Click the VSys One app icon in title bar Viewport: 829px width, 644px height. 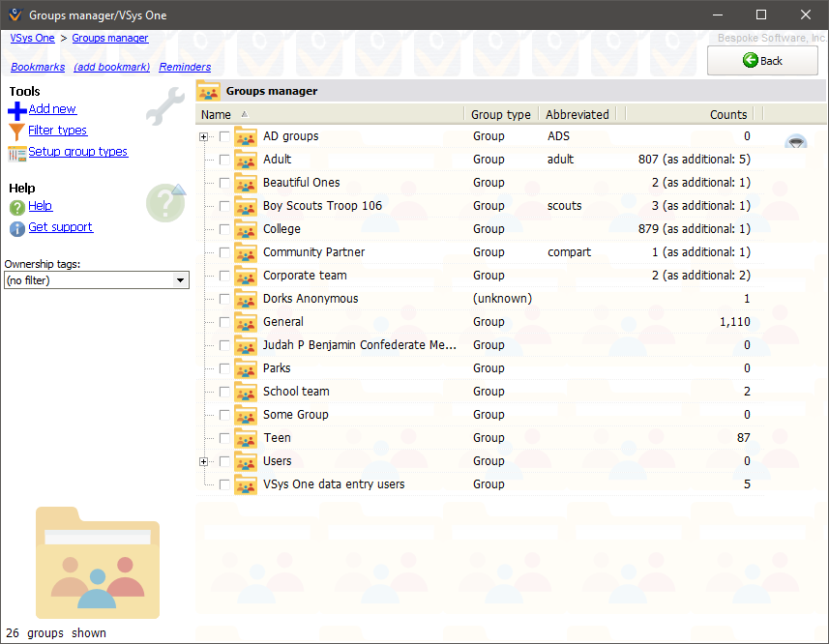coord(14,15)
